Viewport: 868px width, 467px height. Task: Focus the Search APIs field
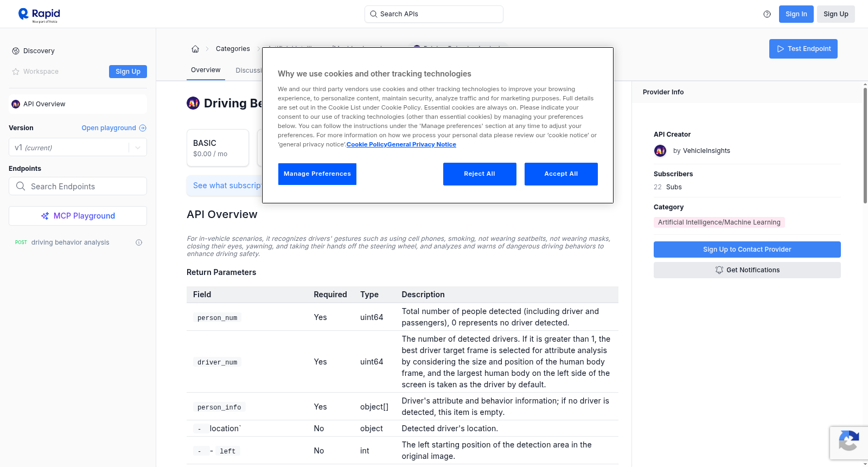(x=434, y=14)
